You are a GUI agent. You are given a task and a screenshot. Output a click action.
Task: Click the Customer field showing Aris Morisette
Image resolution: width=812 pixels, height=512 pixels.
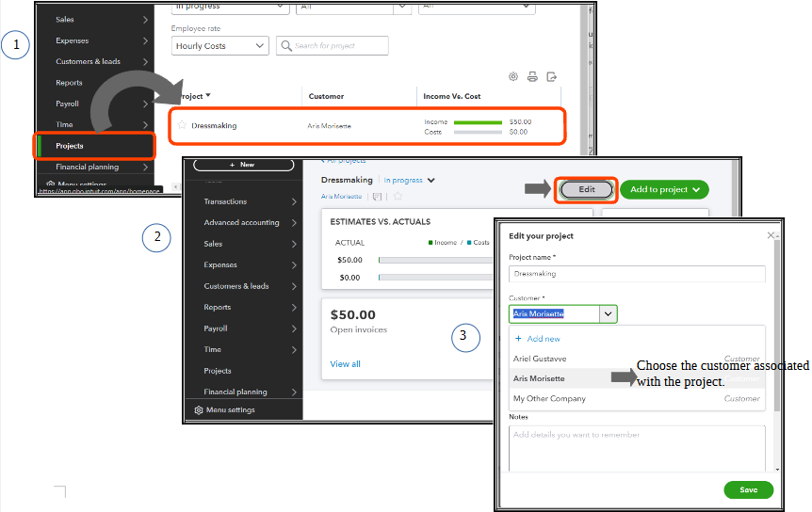[x=555, y=314]
